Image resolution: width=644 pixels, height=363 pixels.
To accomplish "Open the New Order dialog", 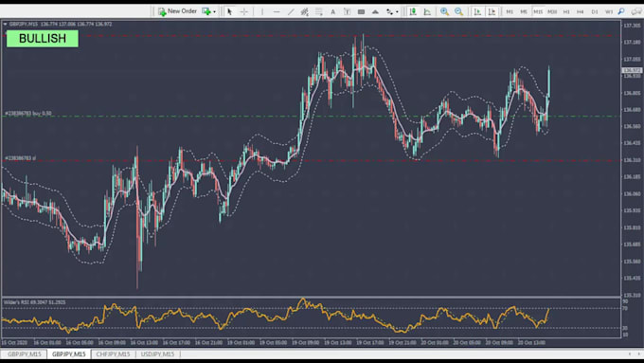I will [177, 11].
